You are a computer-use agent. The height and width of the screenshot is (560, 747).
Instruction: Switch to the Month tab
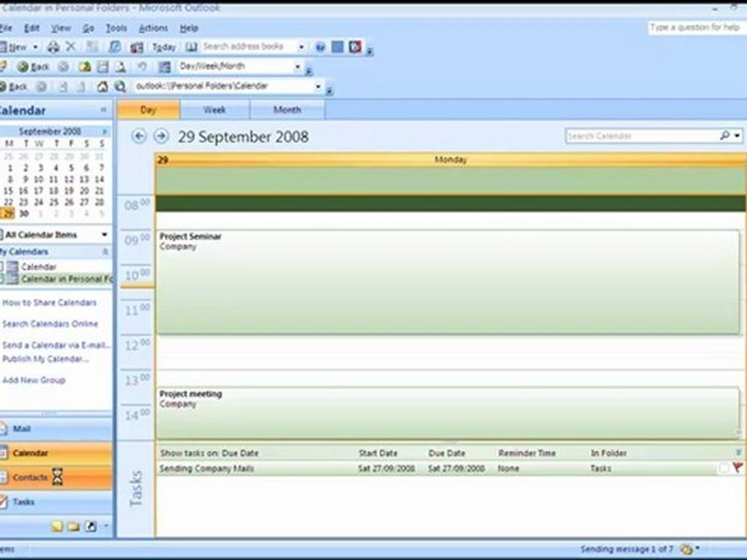[287, 110]
